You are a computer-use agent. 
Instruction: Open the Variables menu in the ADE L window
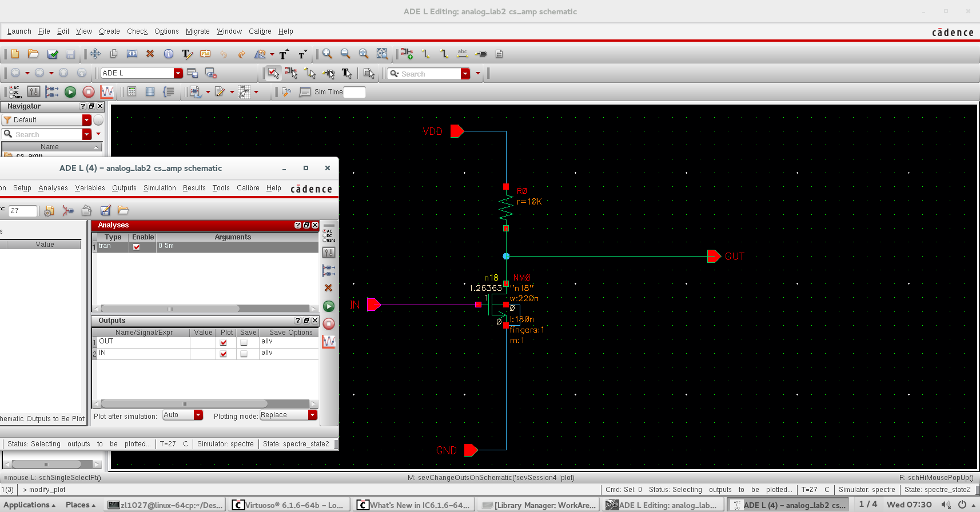click(x=90, y=188)
